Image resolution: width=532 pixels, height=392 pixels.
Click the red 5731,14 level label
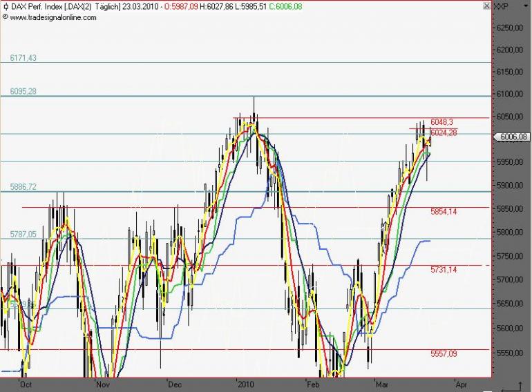444,270
